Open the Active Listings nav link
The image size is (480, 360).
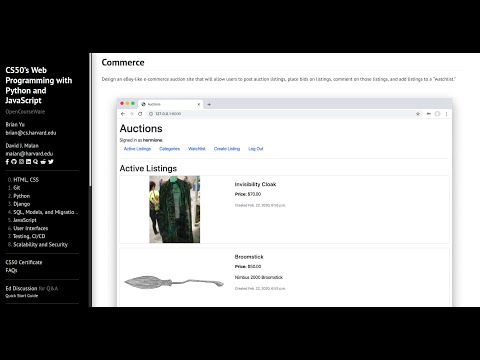[137, 149]
